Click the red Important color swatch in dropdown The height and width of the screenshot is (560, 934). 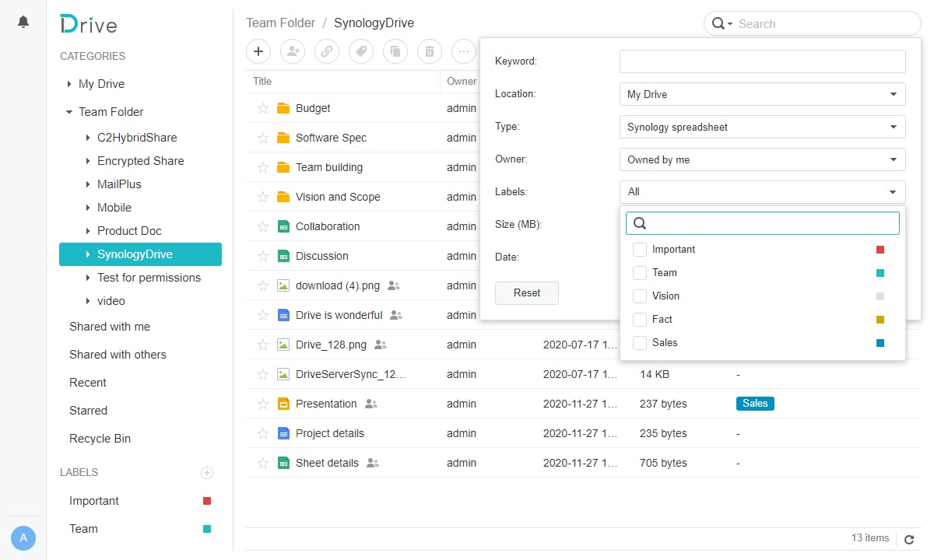click(x=880, y=250)
